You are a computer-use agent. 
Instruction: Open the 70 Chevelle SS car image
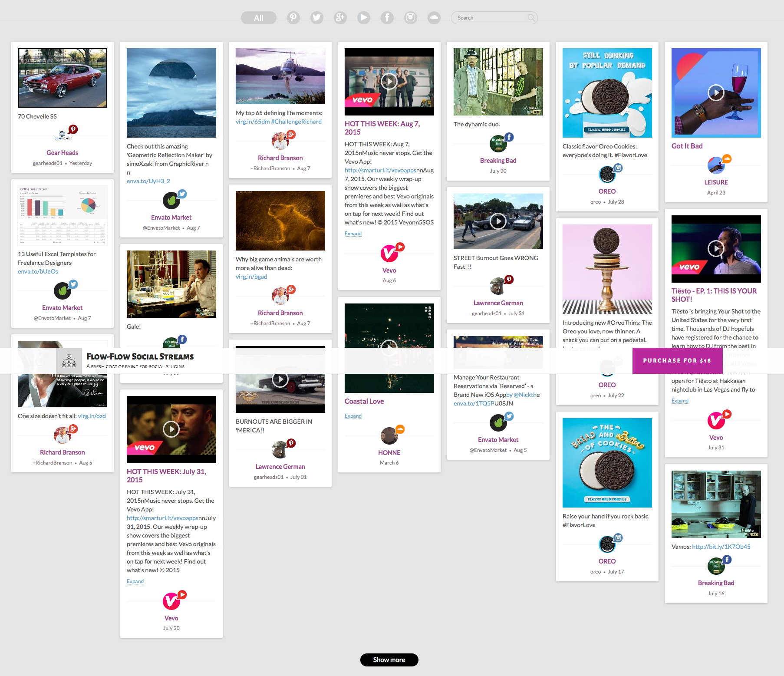pyautogui.click(x=63, y=78)
